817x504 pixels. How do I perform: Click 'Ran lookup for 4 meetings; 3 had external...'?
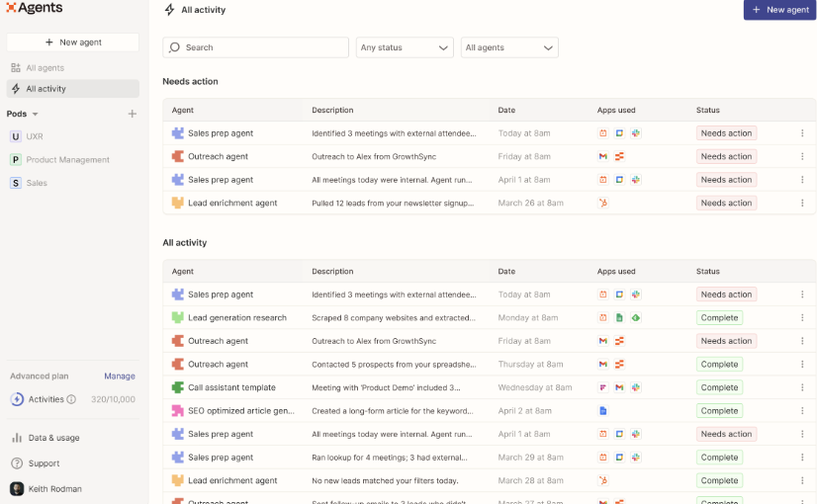click(390, 458)
